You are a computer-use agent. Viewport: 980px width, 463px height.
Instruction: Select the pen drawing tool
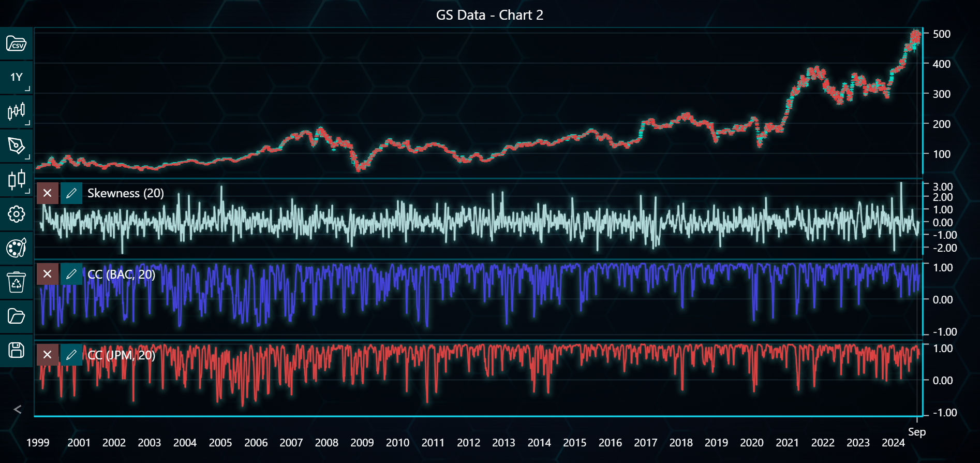(x=16, y=146)
